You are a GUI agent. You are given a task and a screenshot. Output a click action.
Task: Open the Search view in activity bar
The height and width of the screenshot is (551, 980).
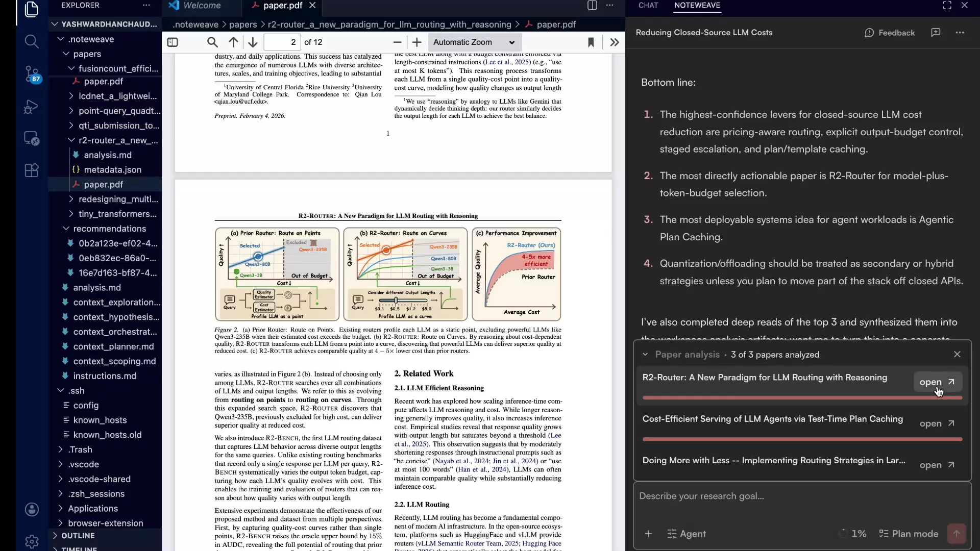[x=32, y=41]
